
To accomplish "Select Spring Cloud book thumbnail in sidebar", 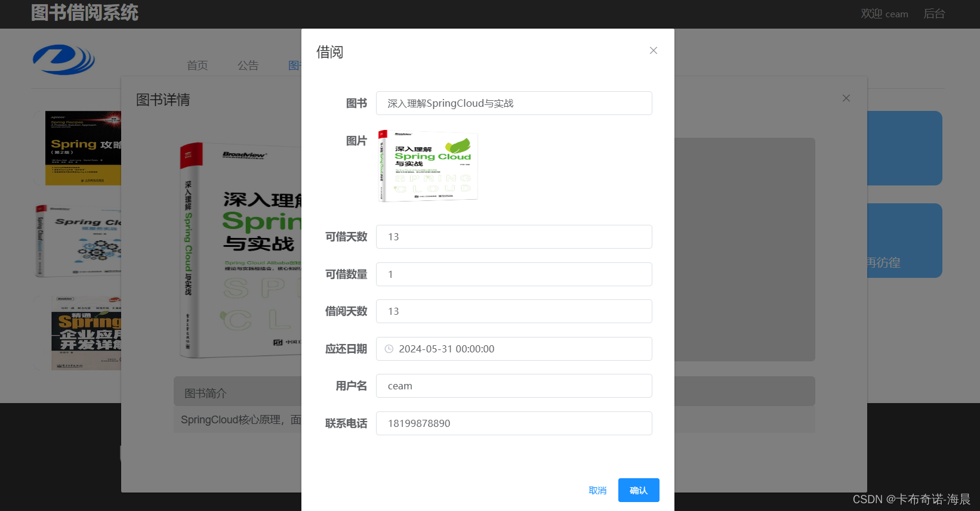I will click(78, 241).
